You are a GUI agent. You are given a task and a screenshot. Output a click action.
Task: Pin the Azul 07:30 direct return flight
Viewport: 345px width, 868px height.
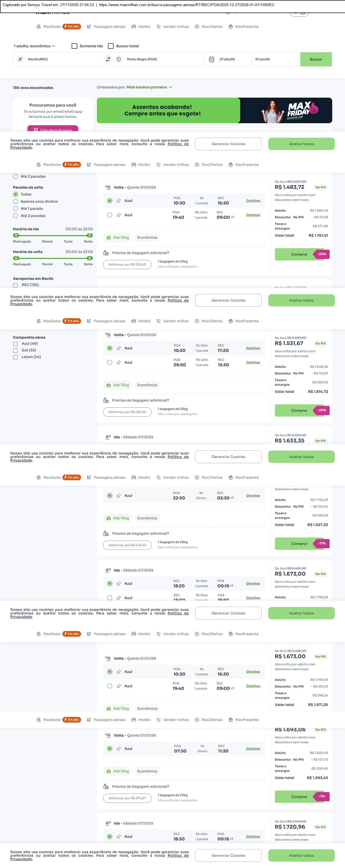(119, 749)
